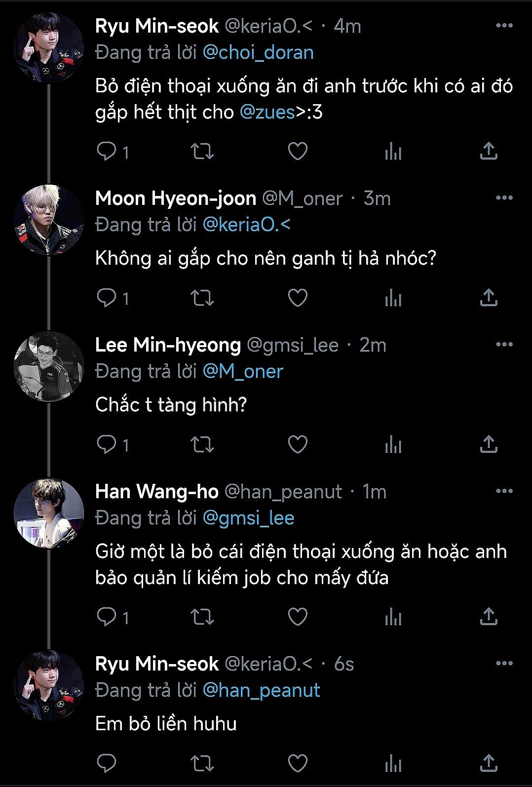Retweet Han Wang-ho's tweet

(x=202, y=617)
